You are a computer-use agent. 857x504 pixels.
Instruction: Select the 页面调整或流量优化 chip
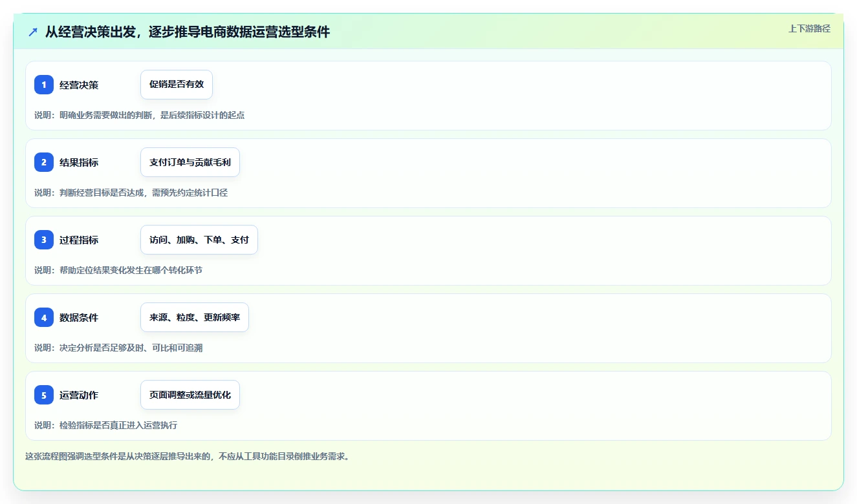pyautogui.click(x=190, y=395)
